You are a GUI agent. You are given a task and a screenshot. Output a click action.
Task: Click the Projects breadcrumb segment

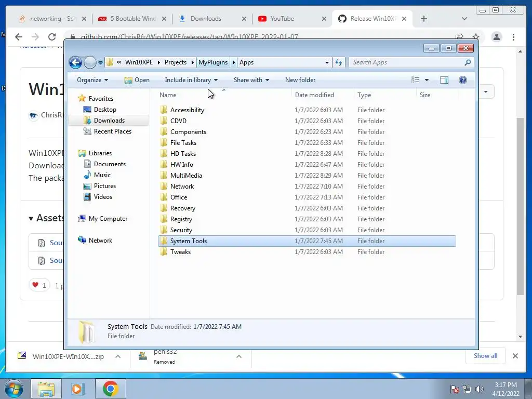click(x=176, y=62)
